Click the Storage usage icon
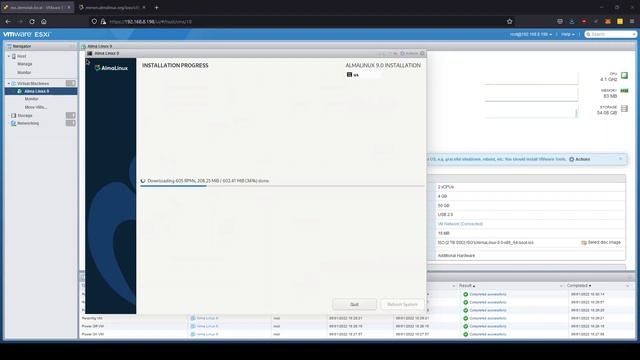 coord(624,109)
